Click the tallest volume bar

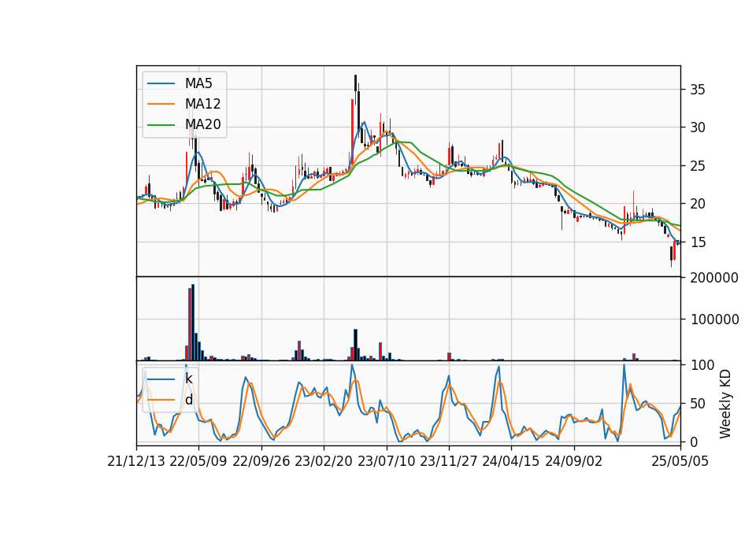[x=193, y=323]
